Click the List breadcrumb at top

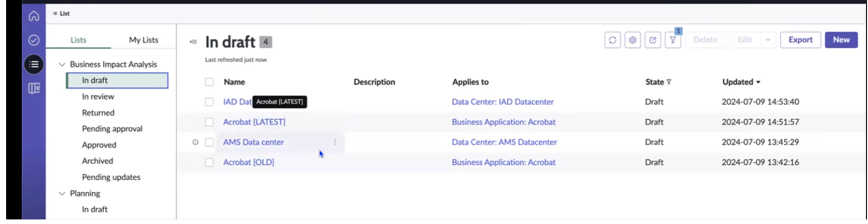tap(61, 14)
